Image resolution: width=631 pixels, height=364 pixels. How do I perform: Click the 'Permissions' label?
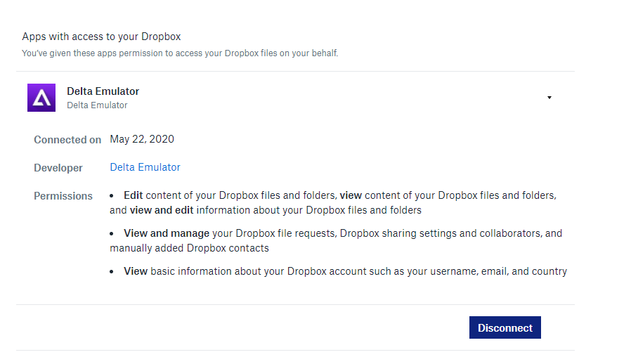(63, 196)
